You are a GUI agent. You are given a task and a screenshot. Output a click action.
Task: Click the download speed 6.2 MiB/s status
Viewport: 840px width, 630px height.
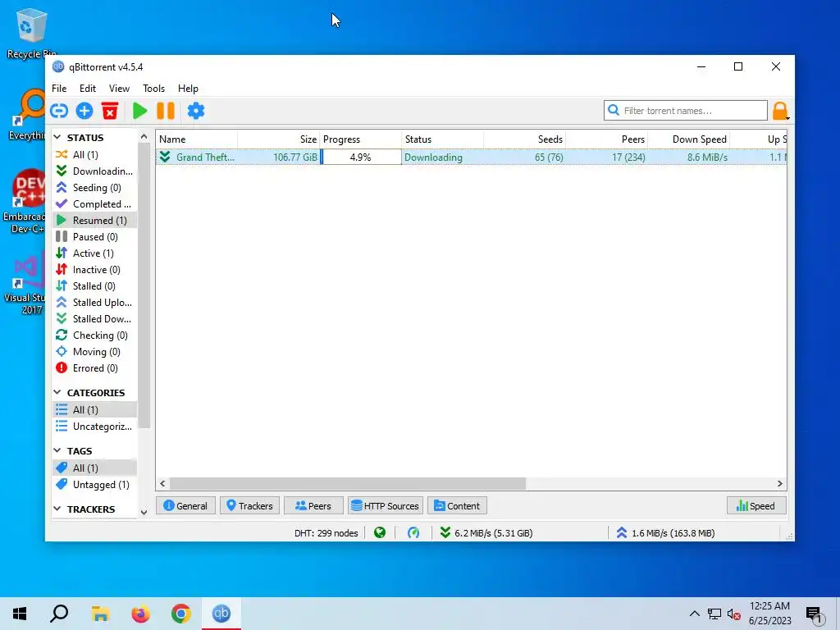tap(486, 533)
